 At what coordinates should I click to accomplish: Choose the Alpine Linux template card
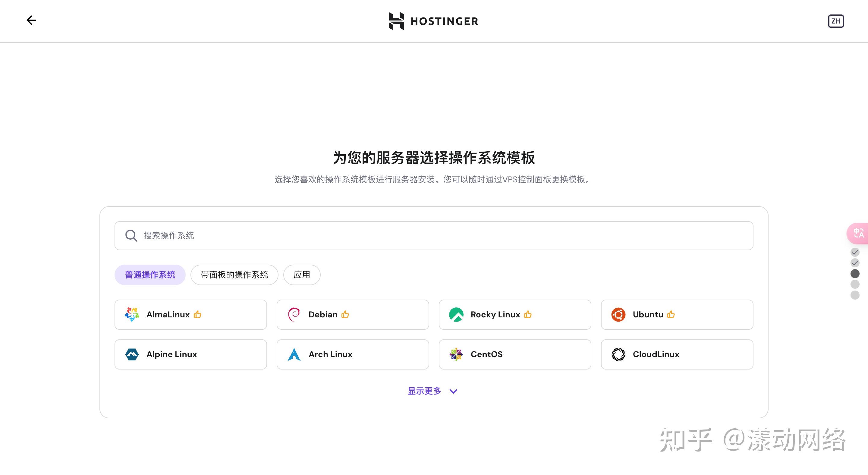(191, 354)
